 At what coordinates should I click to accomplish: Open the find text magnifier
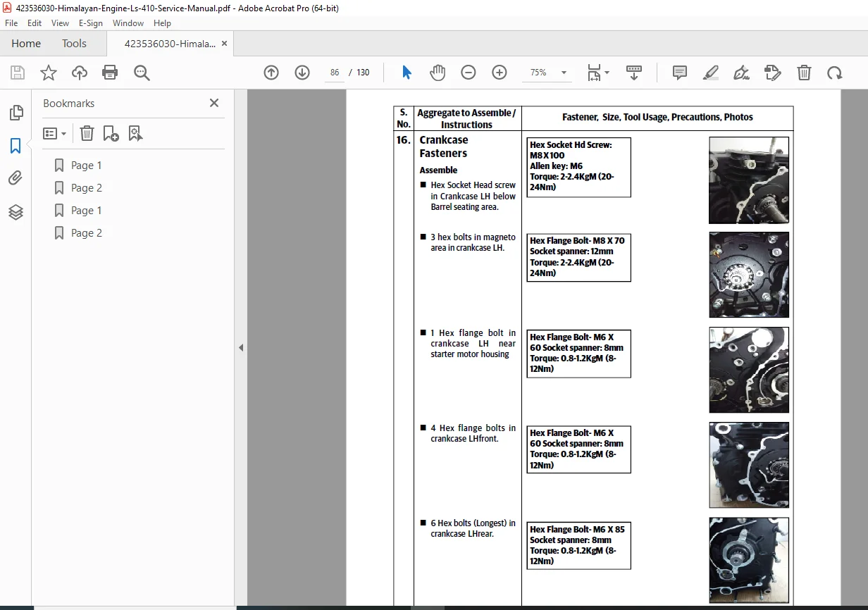point(142,73)
